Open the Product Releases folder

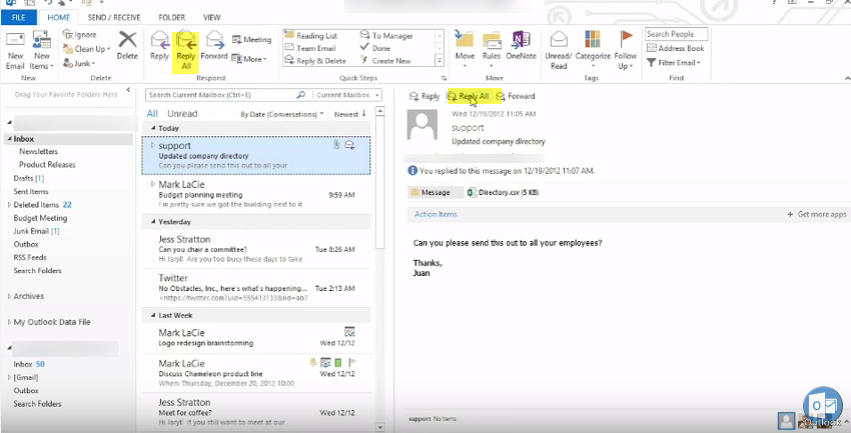pos(47,165)
